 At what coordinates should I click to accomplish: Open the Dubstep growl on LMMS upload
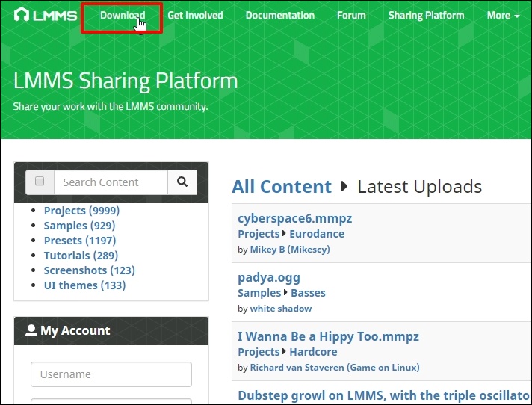pyautogui.click(x=384, y=395)
